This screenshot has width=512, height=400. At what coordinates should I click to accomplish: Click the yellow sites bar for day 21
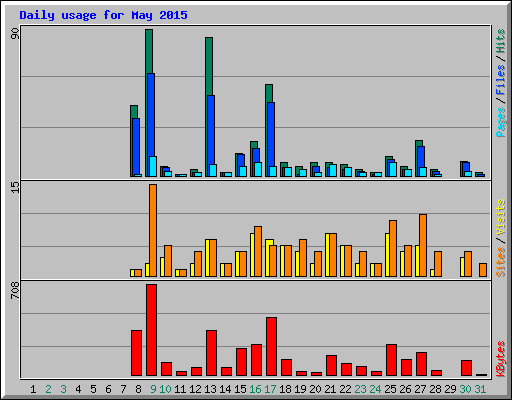coord(327,255)
